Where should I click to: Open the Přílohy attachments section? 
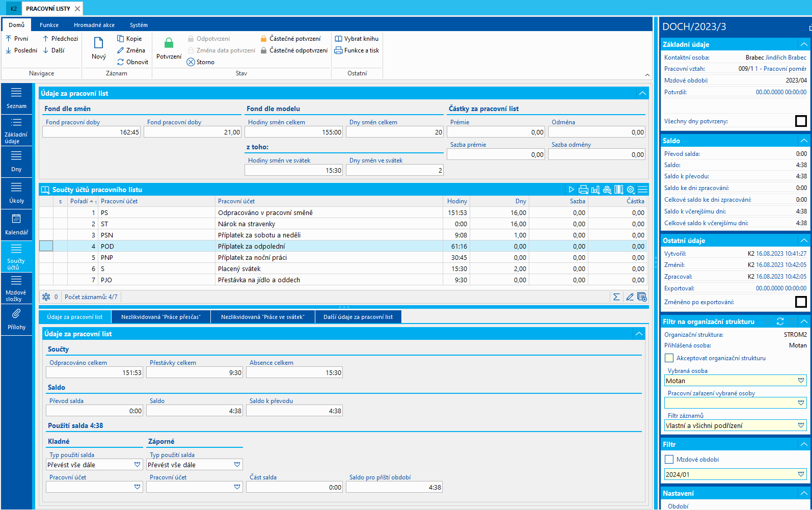point(16,319)
